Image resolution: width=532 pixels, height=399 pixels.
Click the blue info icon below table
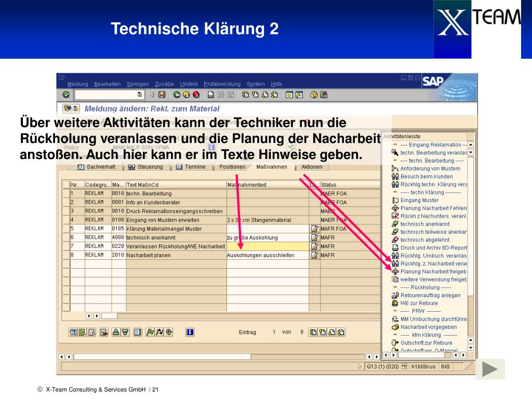coord(190,332)
